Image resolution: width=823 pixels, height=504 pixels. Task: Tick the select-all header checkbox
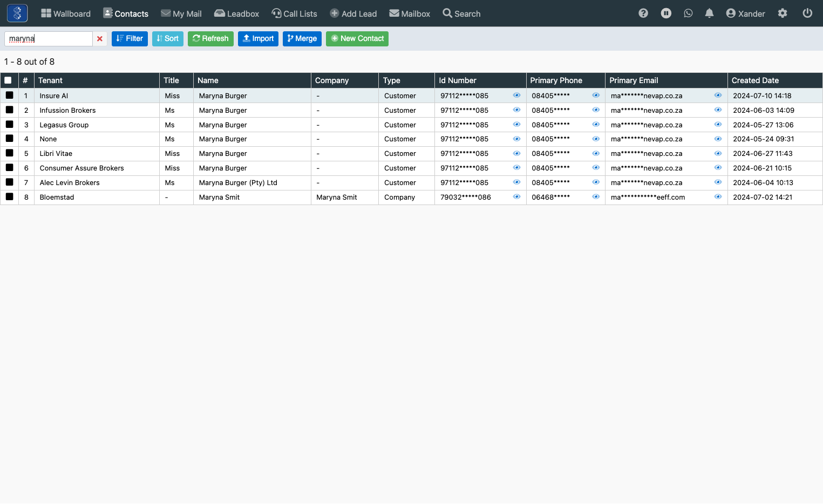(8, 80)
